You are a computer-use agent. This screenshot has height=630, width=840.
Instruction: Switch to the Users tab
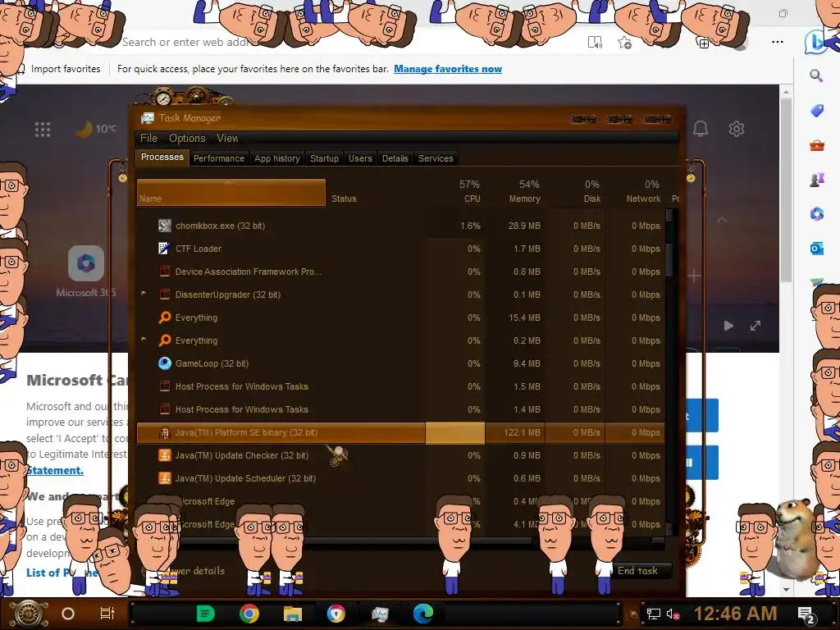[x=360, y=158]
